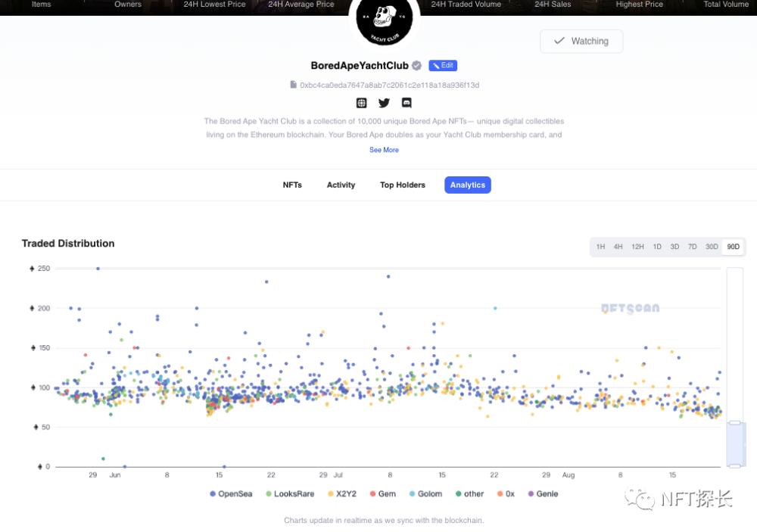Select the 1H time range
This screenshot has height=532, width=757.
[x=600, y=247]
